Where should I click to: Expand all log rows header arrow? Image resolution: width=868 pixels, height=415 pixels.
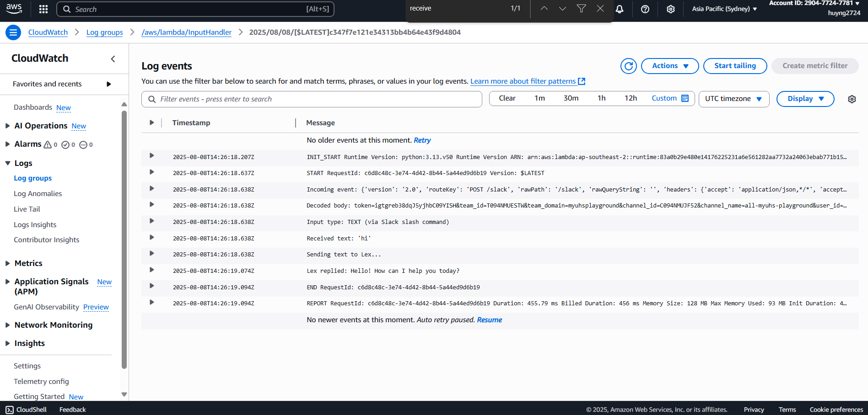click(x=151, y=122)
